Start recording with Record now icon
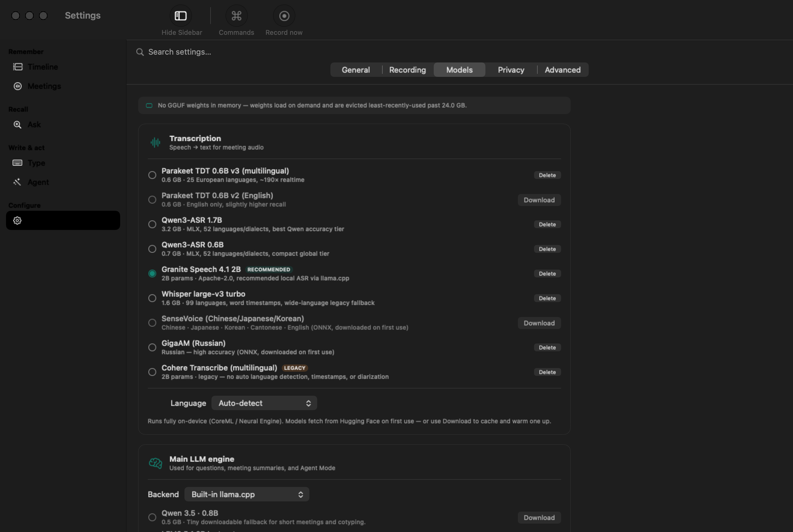Screen dimensions: 793x532 click(284, 16)
